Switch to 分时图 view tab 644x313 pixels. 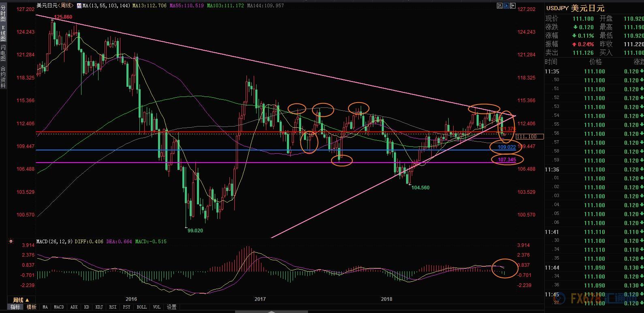(x=3, y=13)
